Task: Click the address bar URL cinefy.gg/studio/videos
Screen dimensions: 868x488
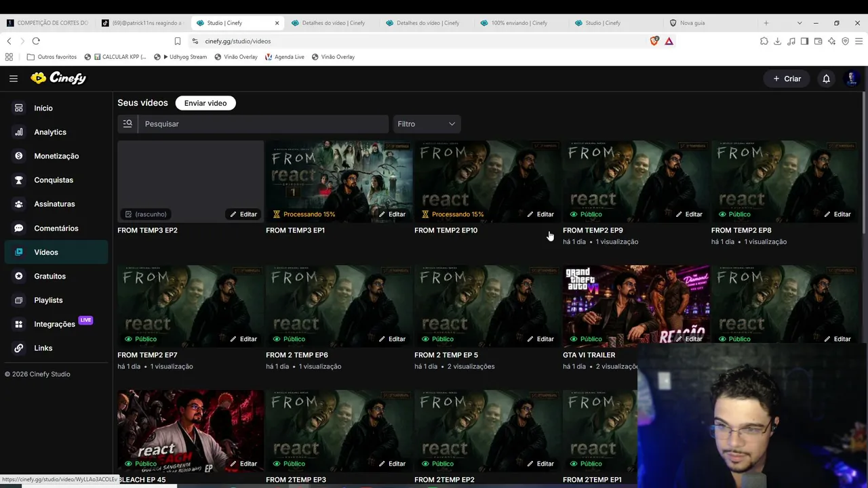Action: click(238, 41)
